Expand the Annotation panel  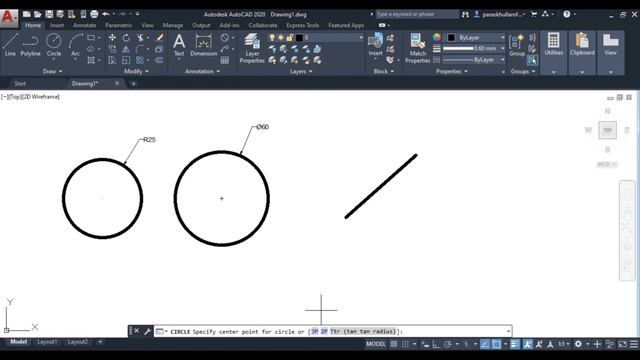[x=202, y=71]
